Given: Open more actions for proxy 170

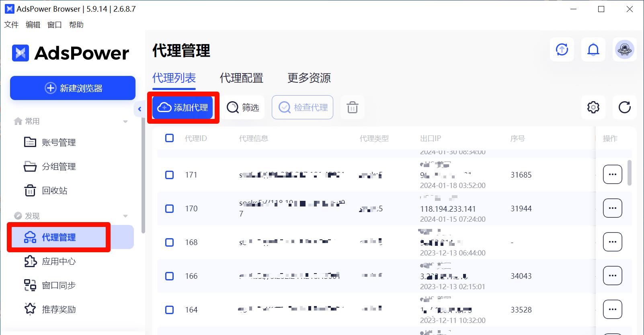Looking at the screenshot, I should point(612,208).
